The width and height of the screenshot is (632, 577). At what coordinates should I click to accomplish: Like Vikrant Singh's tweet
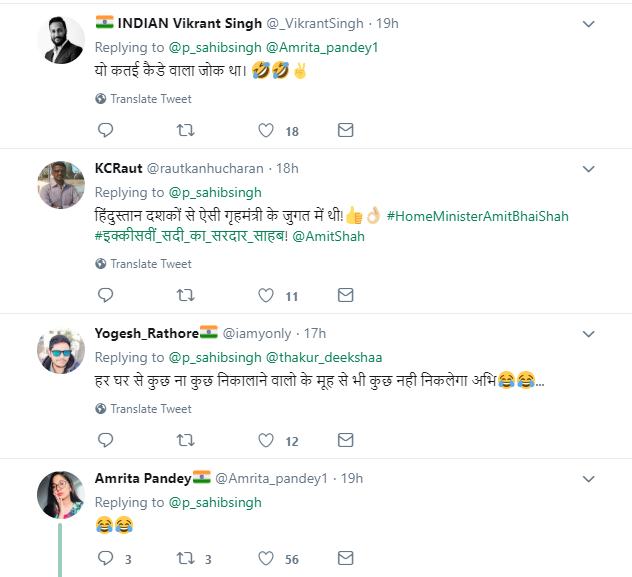tap(266, 131)
